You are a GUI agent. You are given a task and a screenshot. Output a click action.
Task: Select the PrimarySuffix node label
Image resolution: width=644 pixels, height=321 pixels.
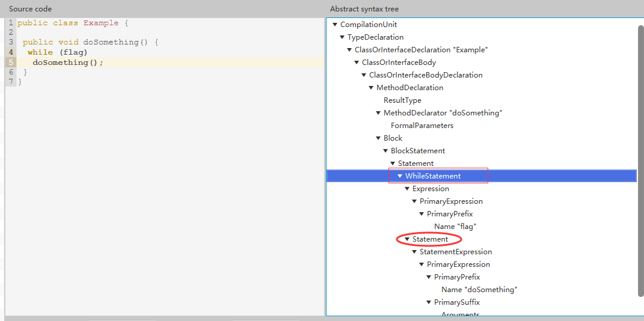pyautogui.click(x=457, y=302)
